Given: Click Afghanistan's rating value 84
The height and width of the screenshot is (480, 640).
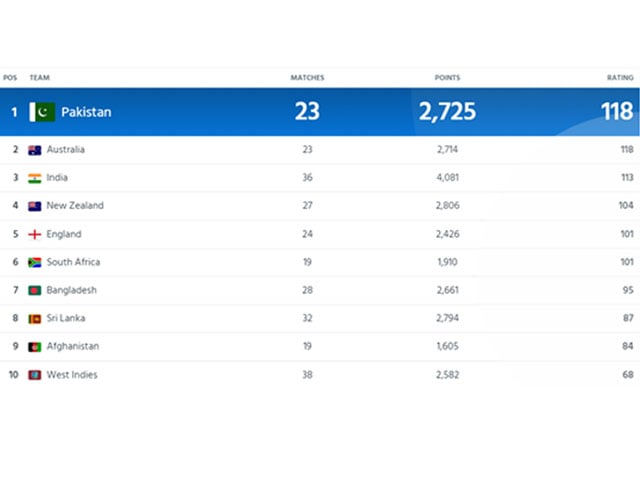Looking at the screenshot, I should pyautogui.click(x=628, y=346).
